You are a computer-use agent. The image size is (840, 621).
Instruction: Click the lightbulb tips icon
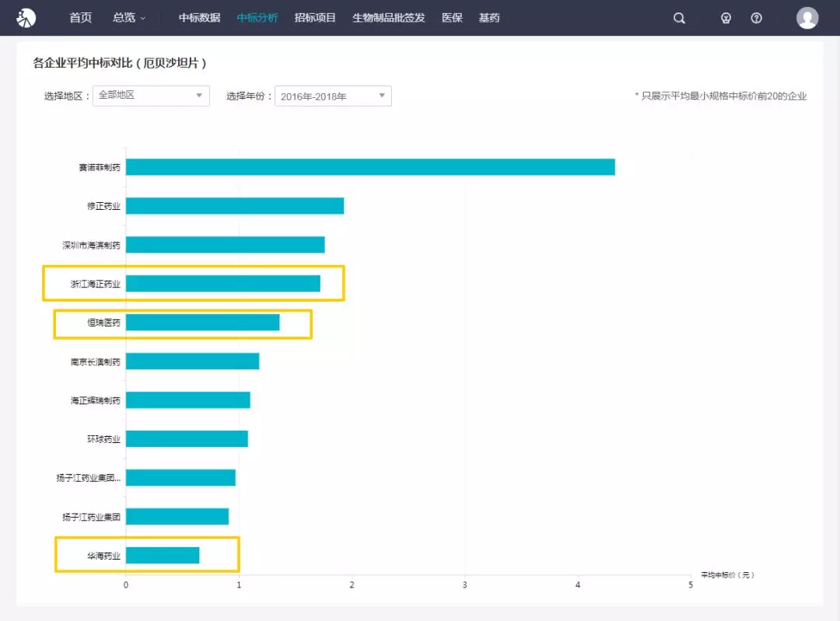click(726, 18)
